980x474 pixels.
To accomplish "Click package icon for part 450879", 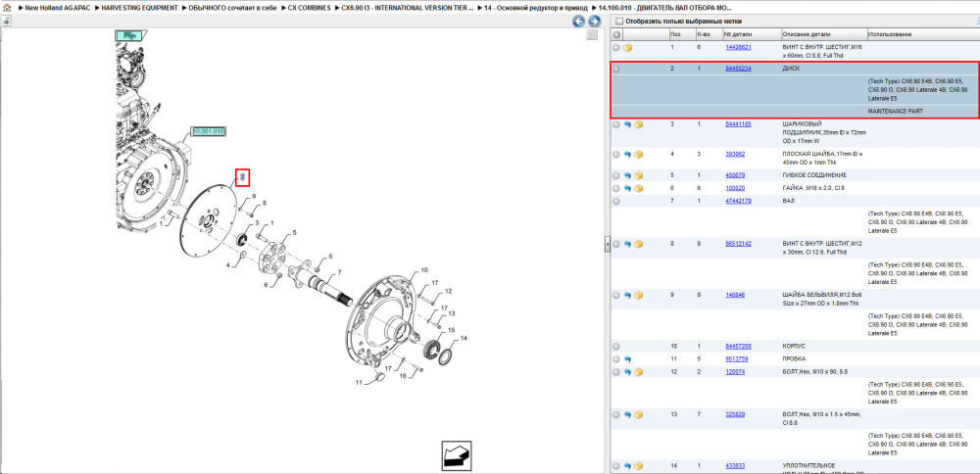I will tap(638, 175).
